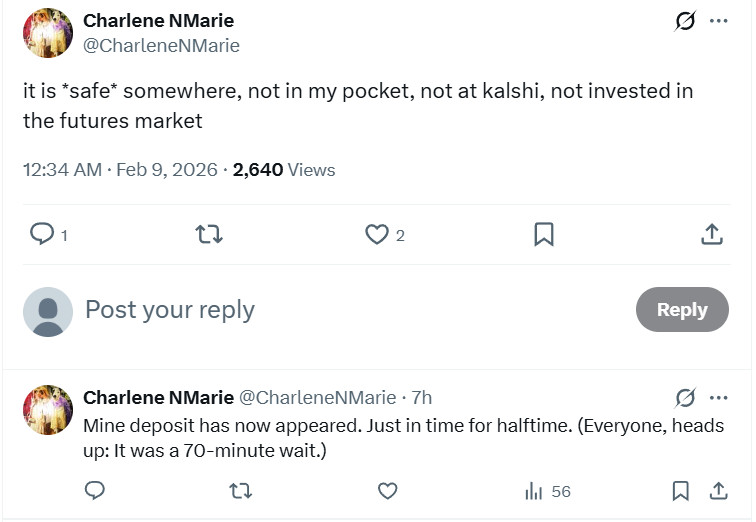Open the 7h timestamp on reply
This screenshot has height=522, width=756.
[x=421, y=397]
